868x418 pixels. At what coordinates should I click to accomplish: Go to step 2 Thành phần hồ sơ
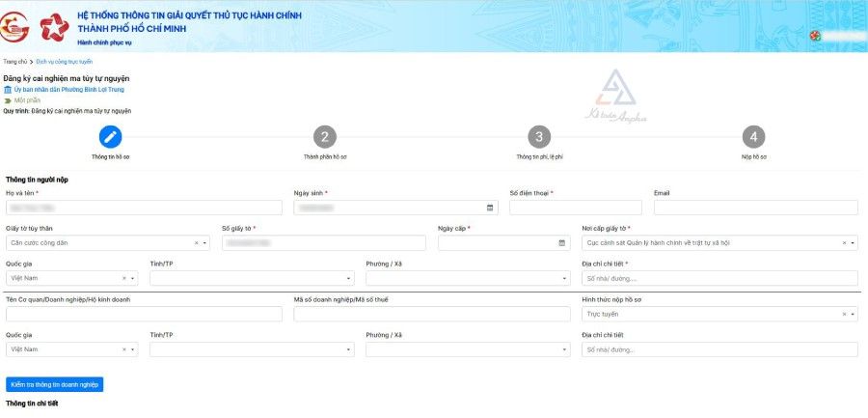325,137
